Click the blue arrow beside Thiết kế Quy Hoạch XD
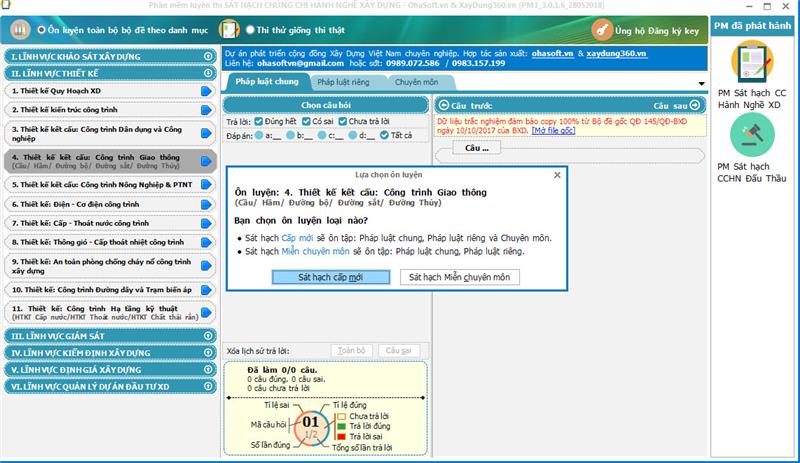The image size is (800, 463). coord(206,91)
